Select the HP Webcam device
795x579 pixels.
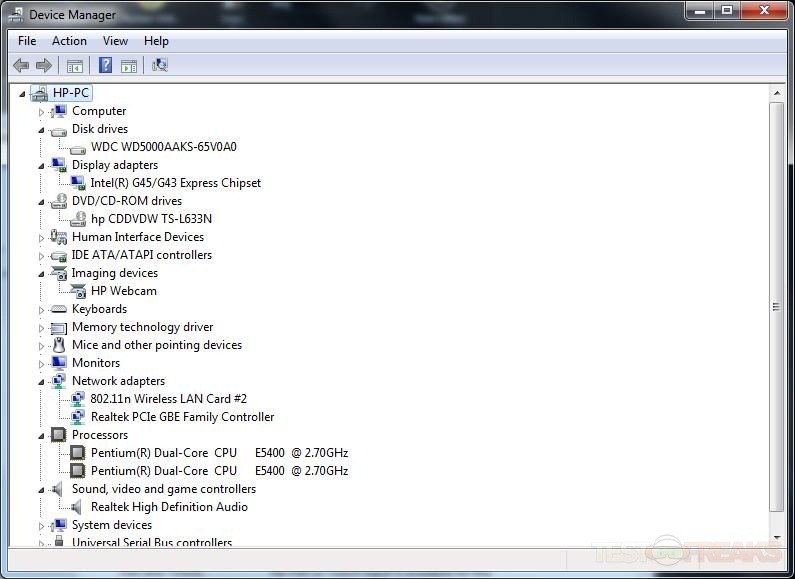123,291
